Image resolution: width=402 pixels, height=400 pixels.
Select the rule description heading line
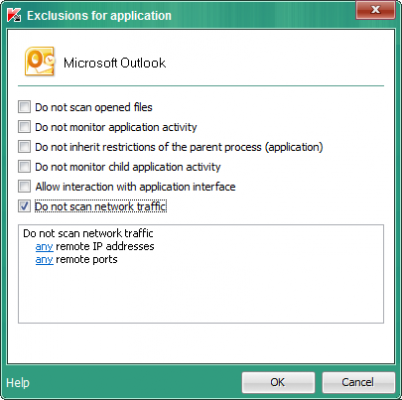(x=88, y=233)
